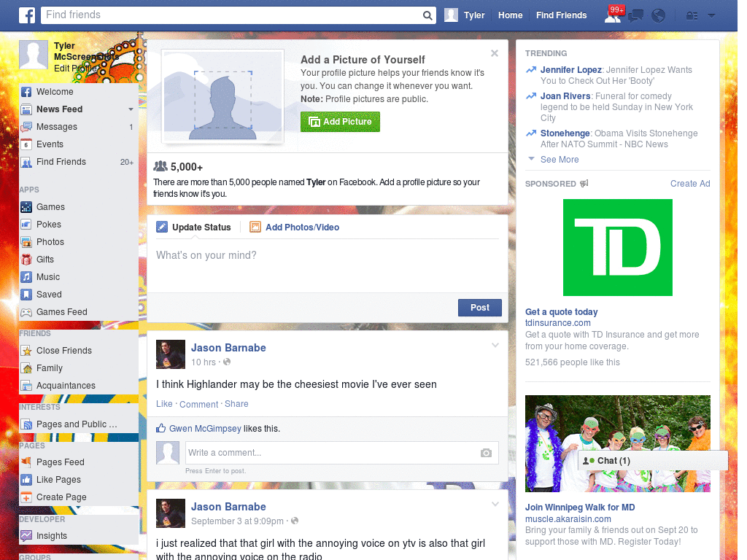Open friend requests icon in top bar
This screenshot has width=747, height=560.
(613, 15)
